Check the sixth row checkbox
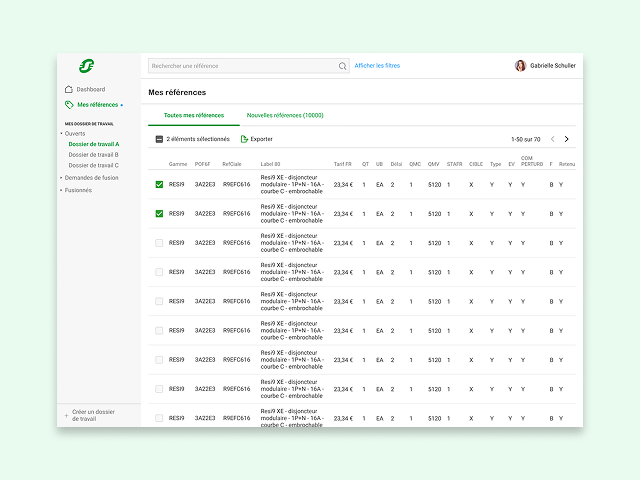This screenshot has width=640, height=480. click(x=159, y=331)
